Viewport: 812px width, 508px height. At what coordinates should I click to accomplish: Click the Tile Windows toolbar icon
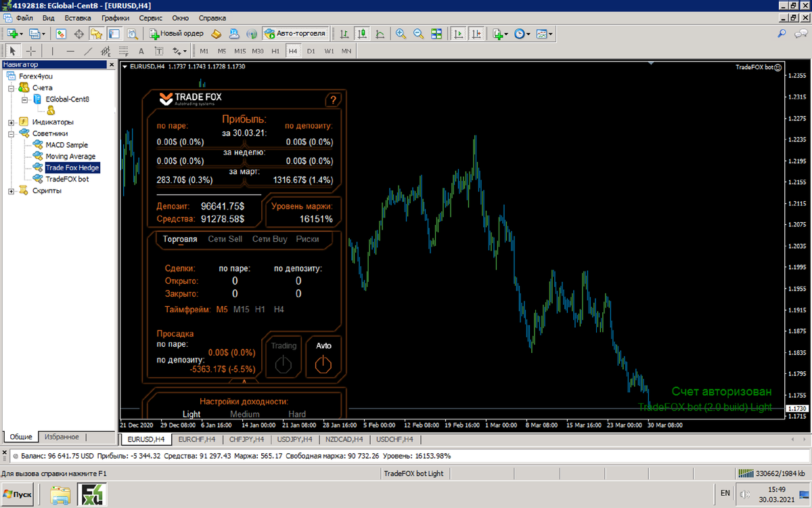coord(436,33)
